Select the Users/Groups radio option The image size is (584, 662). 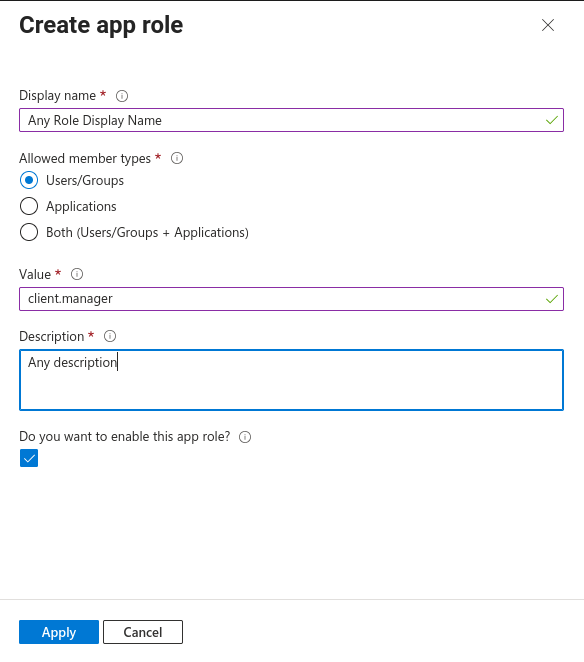point(29,180)
